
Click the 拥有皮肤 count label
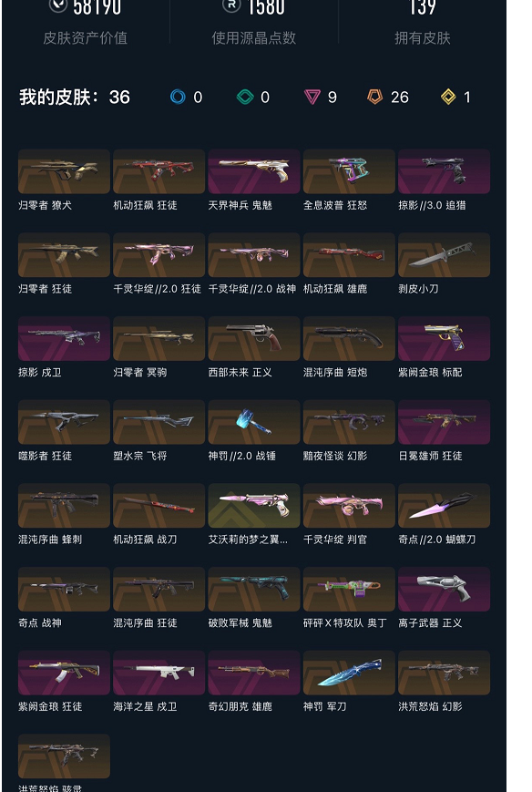click(x=422, y=38)
